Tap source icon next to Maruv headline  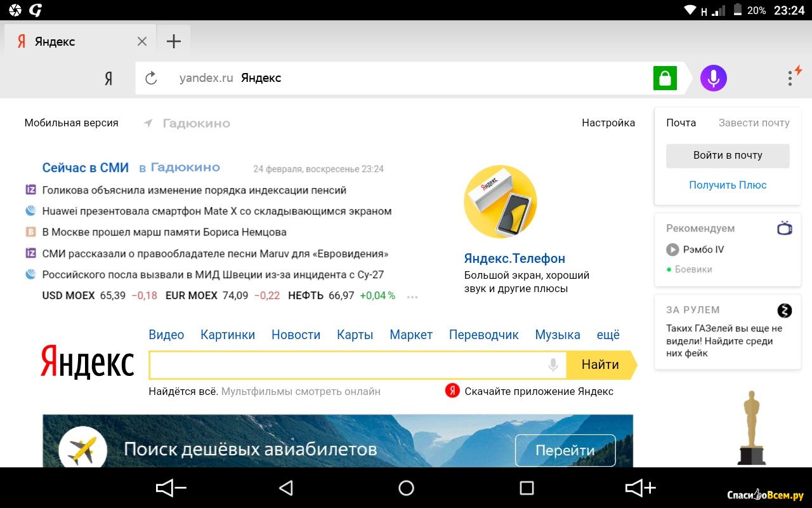click(30, 253)
